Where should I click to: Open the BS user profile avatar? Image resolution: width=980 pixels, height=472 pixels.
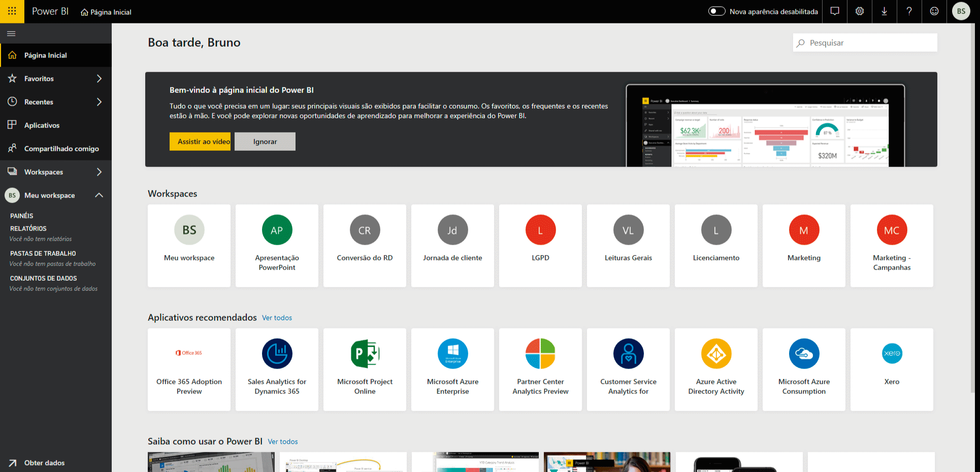(x=961, y=11)
